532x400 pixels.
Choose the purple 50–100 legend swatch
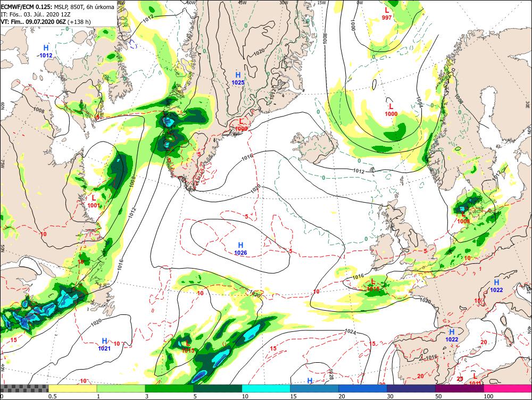pyautogui.click(x=460, y=388)
